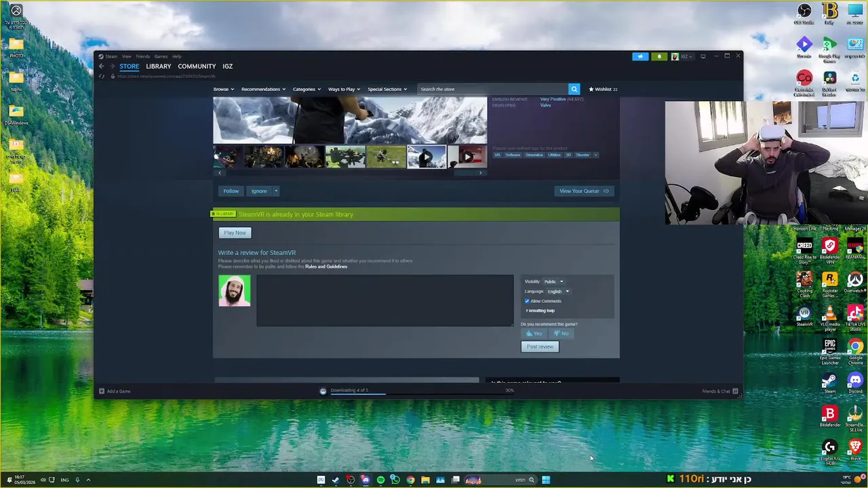Open OBS Studio desktop shortcut
Screen dimensions: 868x488
click(x=804, y=14)
